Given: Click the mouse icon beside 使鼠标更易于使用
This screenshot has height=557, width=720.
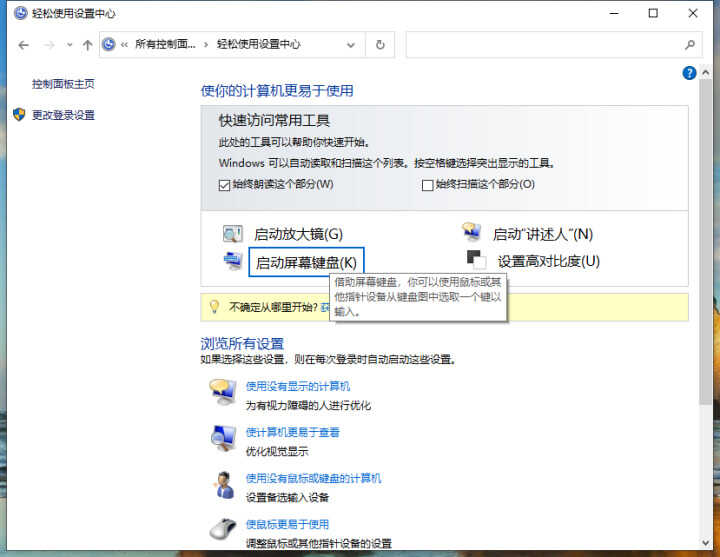Looking at the screenshot, I should tap(222, 529).
